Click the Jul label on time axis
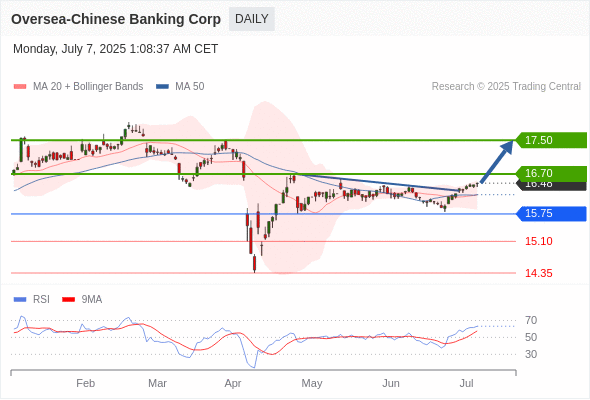The height and width of the screenshot is (400, 590). [x=467, y=383]
